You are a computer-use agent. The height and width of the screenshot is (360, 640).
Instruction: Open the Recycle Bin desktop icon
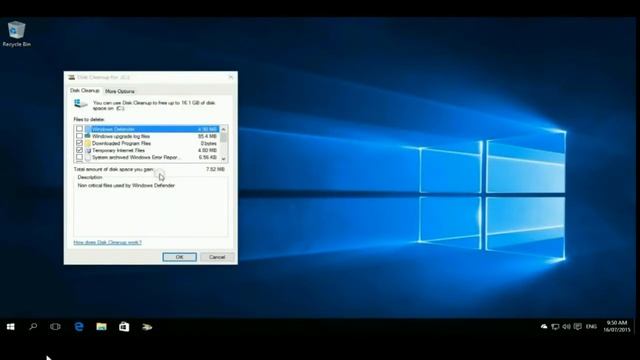click(16, 34)
